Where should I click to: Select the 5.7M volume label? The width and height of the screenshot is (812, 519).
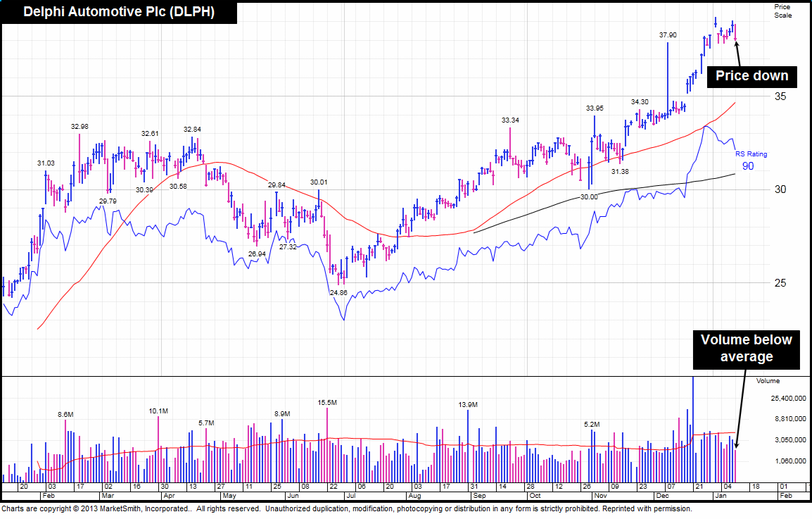(206, 423)
